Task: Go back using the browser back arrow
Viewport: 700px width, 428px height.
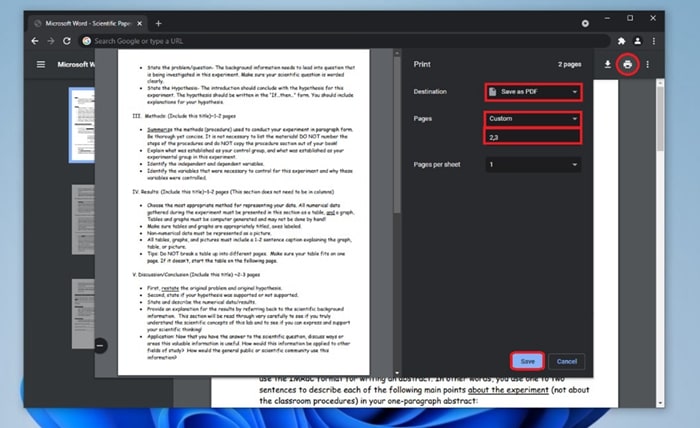Action: coord(35,41)
